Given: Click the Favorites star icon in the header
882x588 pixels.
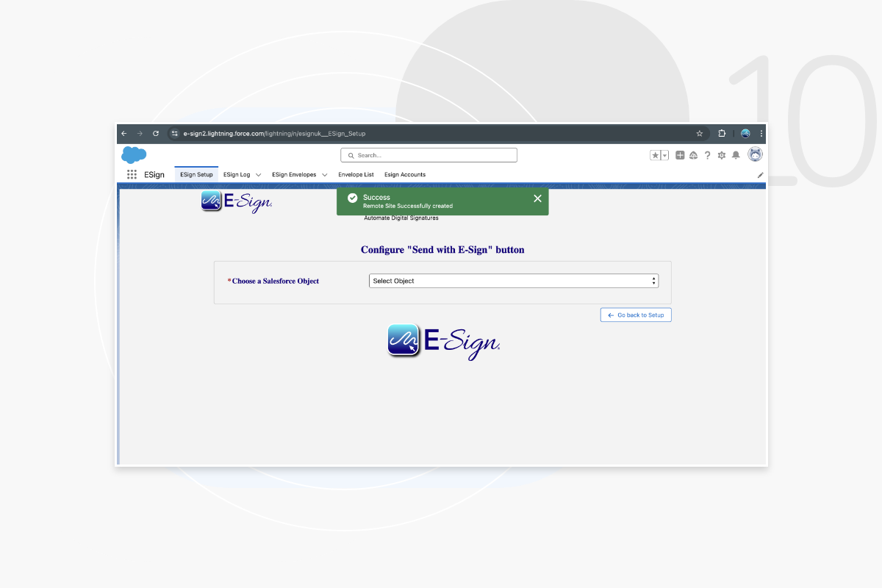Looking at the screenshot, I should tap(655, 155).
